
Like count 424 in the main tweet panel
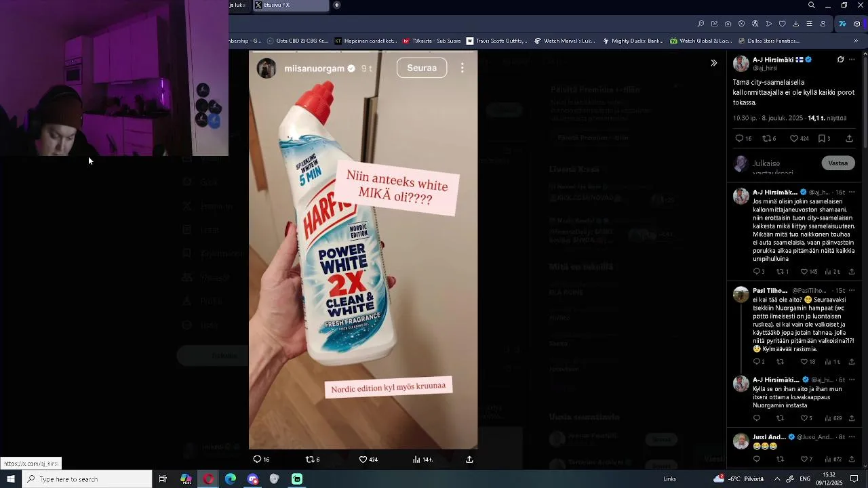799,138
